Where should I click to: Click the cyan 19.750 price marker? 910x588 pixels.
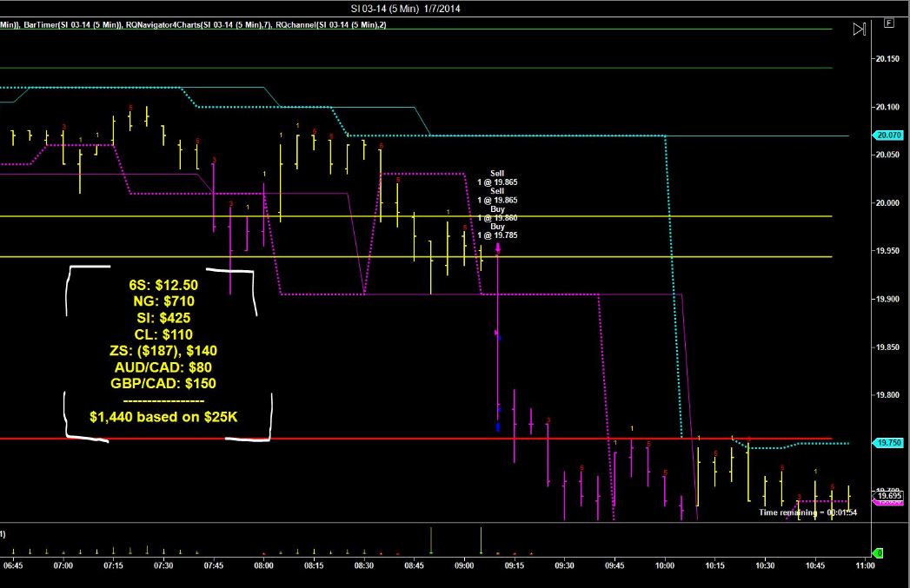[887, 443]
